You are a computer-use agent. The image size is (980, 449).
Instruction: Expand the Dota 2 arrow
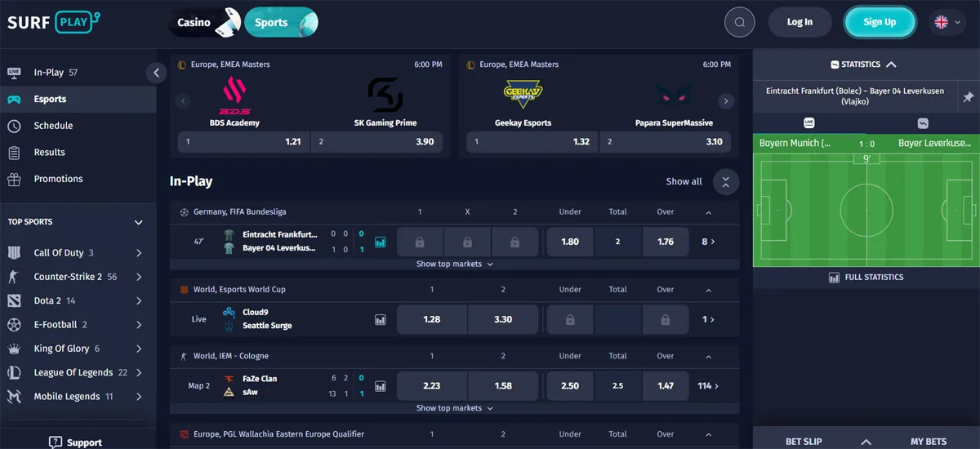pos(139,300)
